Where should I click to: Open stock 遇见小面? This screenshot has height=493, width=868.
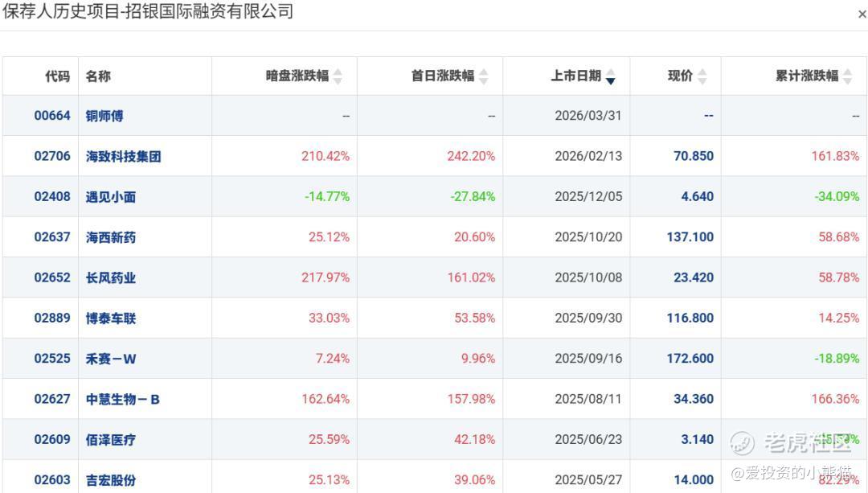[110, 197]
